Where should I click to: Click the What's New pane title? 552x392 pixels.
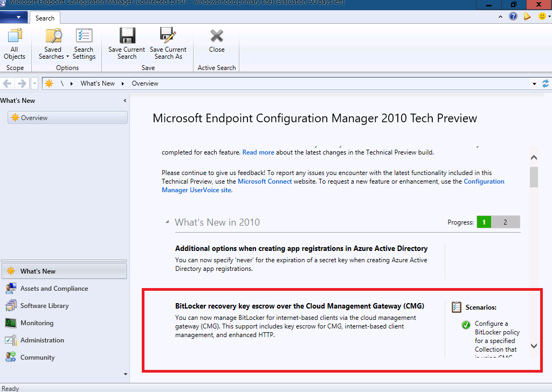[18, 101]
